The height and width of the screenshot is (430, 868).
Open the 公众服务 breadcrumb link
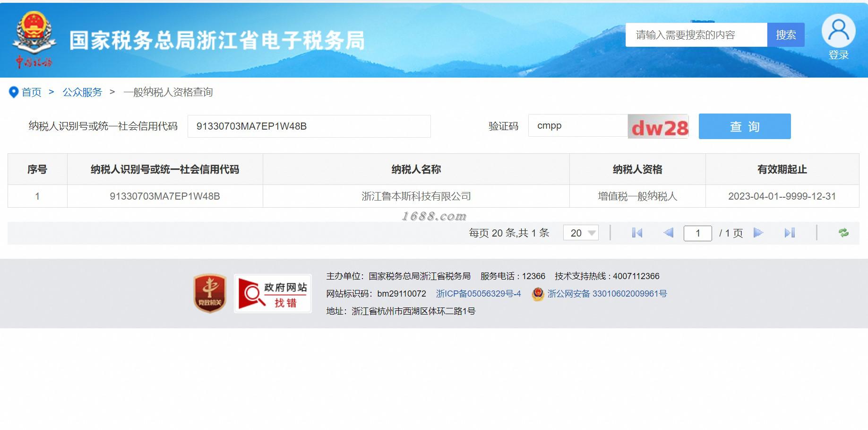(x=82, y=92)
